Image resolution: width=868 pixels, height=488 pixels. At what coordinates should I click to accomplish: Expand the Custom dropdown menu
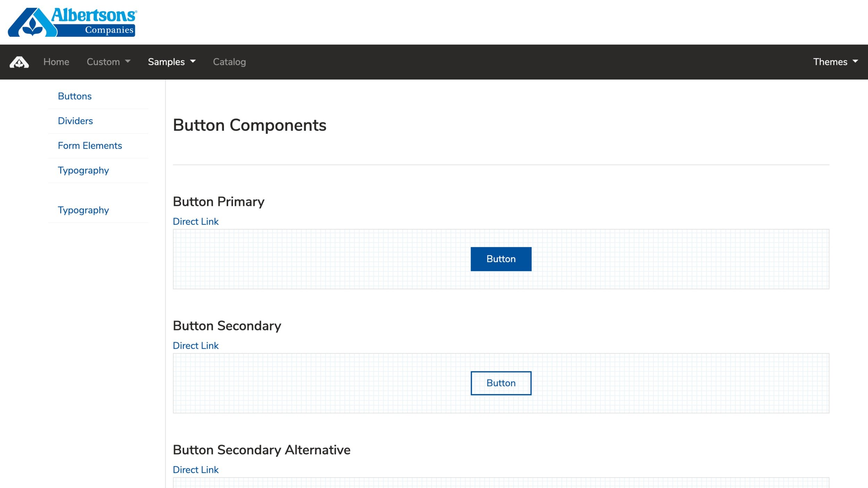click(108, 62)
